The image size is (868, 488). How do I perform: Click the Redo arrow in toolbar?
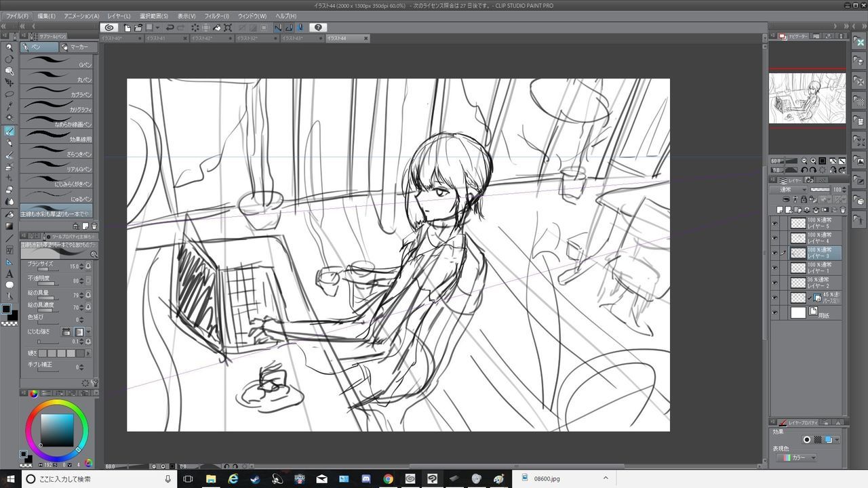(x=181, y=28)
